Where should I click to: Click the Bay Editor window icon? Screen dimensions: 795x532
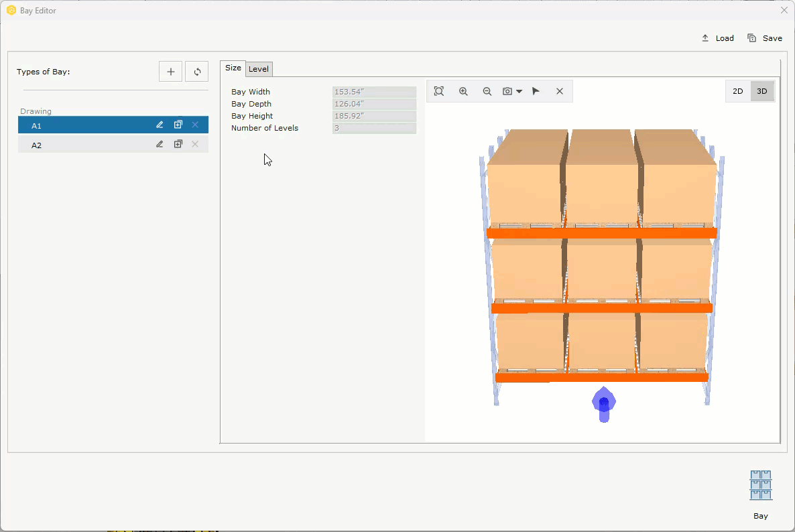pyautogui.click(x=11, y=10)
